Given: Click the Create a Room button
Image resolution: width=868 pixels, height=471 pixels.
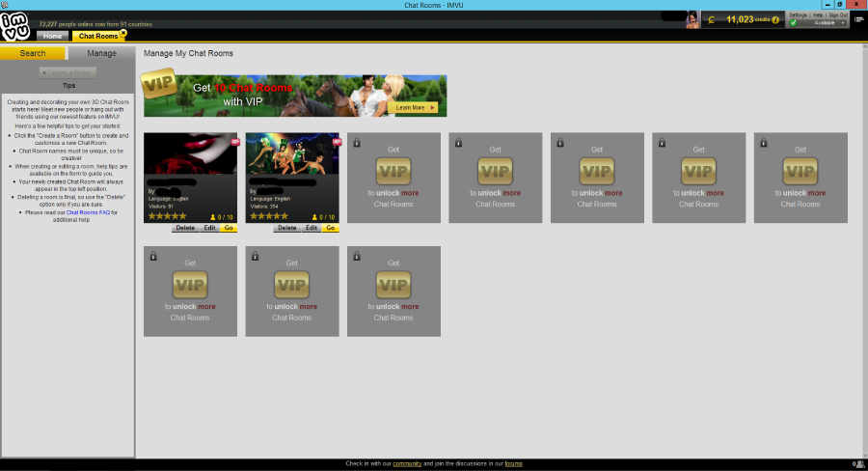Looking at the screenshot, I should [x=68, y=72].
